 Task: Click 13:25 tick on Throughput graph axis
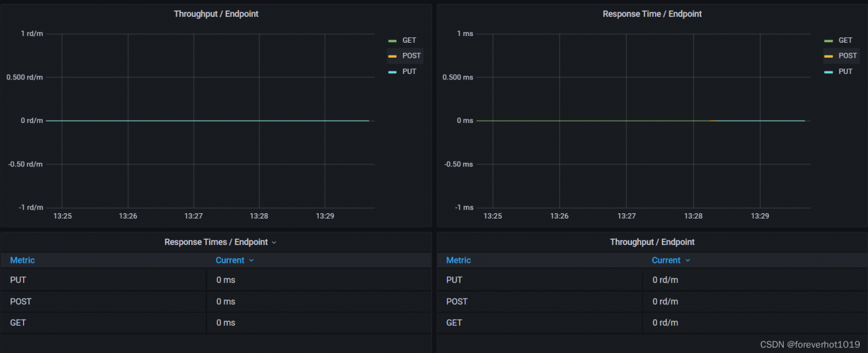click(62, 216)
